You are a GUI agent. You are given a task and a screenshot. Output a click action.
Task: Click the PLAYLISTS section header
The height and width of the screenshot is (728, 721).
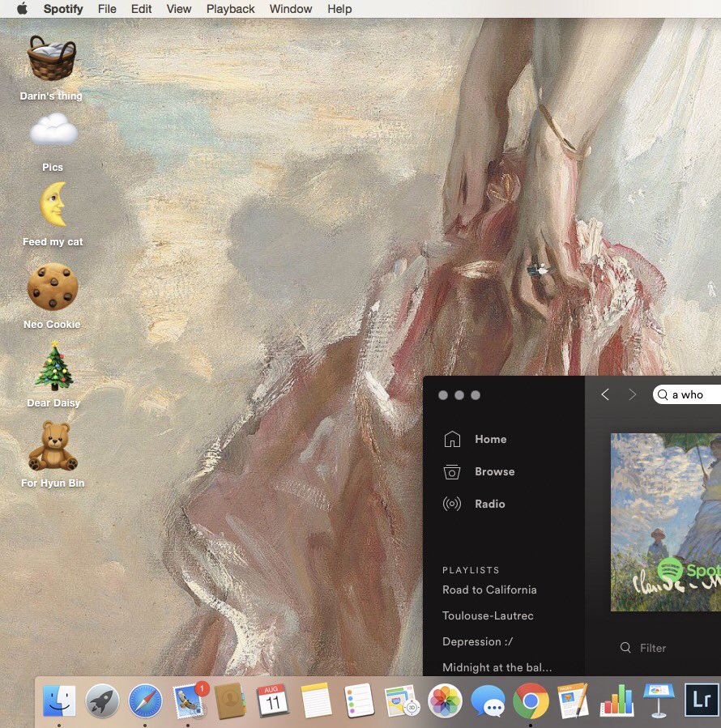tap(471, 570)
